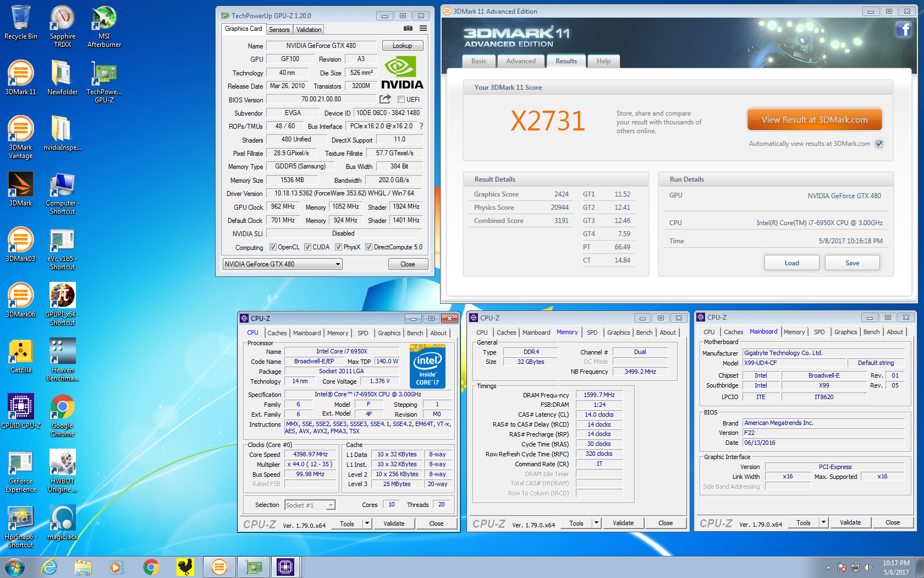Open Socket #1 selection dropdown
Screen dimensions: 924x578
coord(310,505)
